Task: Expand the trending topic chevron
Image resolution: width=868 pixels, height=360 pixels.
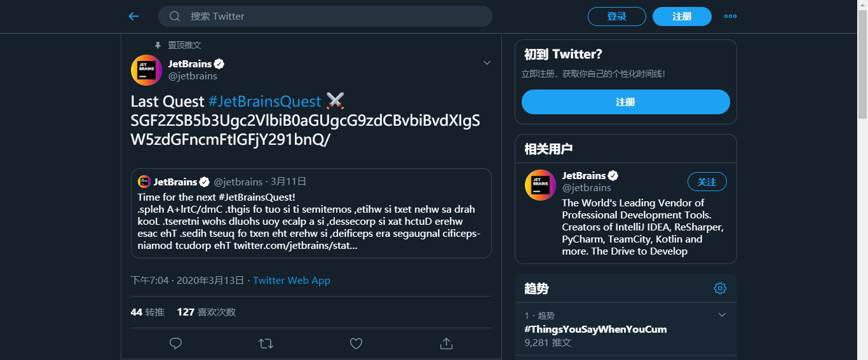Action: (x=722, y=315)
